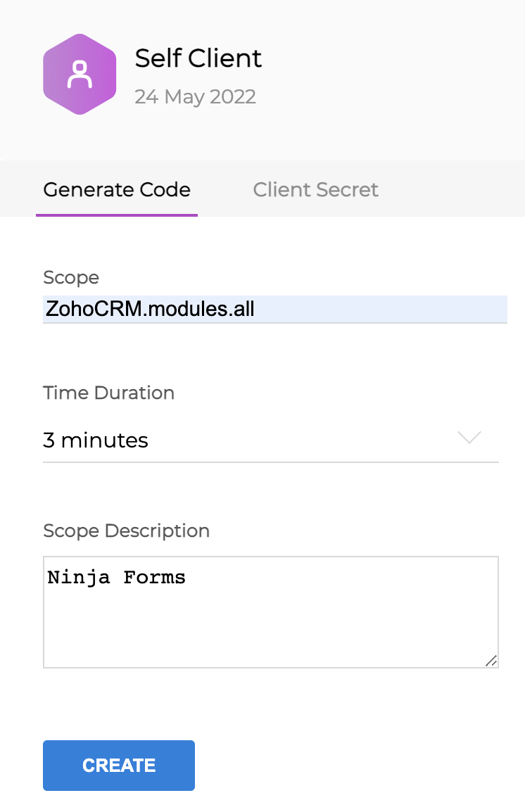Viewport: 525px width, 812px height.
Task: Open the Time Duration dropdown
Action: pos(270,440)
